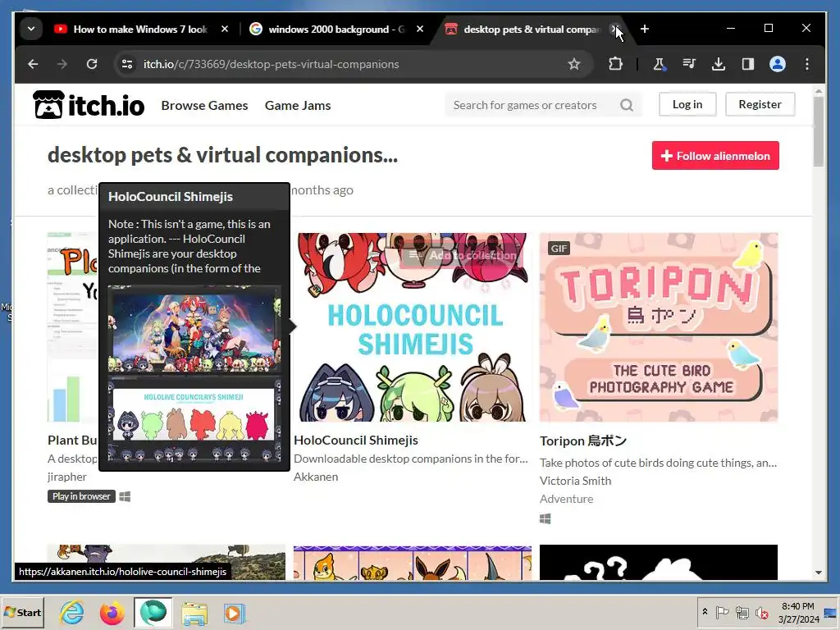840x630 pixels.
Task: Close the YouTube 'How to make Windows 7' tab
Action: tap(225, 29)
